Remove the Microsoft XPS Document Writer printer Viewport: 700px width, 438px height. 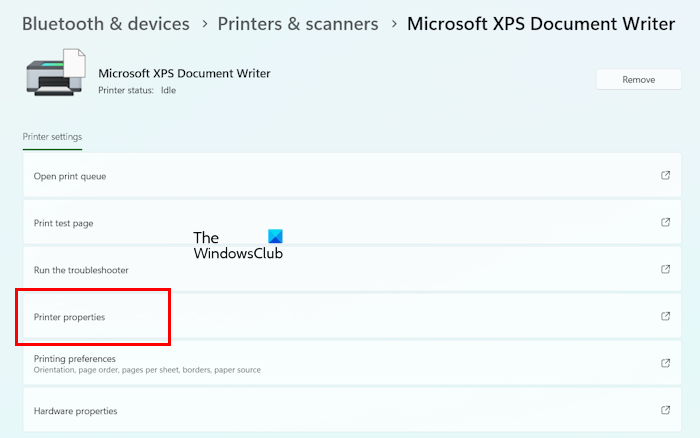(x=638, y=79)
